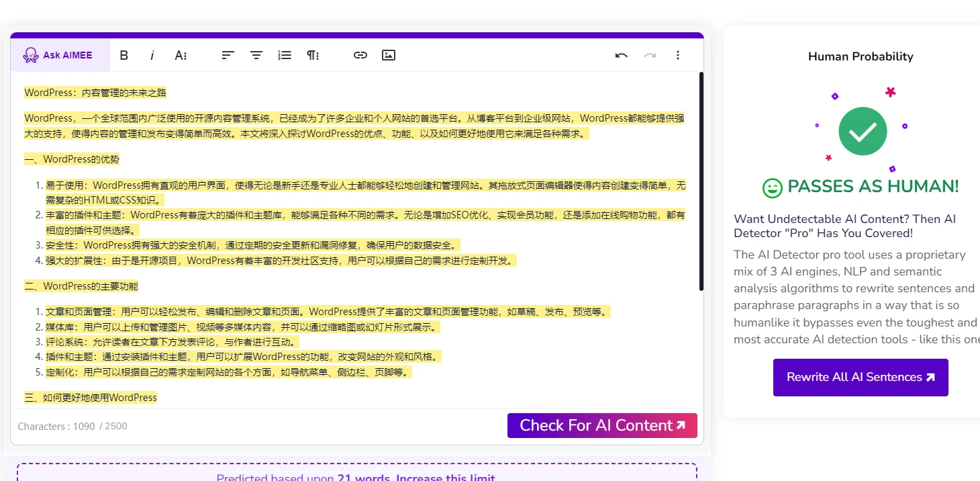This screenshot has height=481, width=980.
Task: Click the 'Want Undetectable AI Content?' heading
Action: point(845,226)
